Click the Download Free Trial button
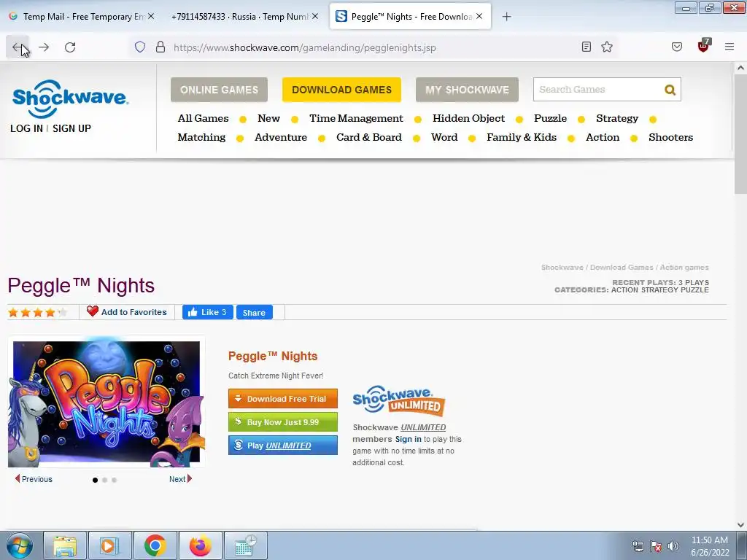 tap(283, 399)
